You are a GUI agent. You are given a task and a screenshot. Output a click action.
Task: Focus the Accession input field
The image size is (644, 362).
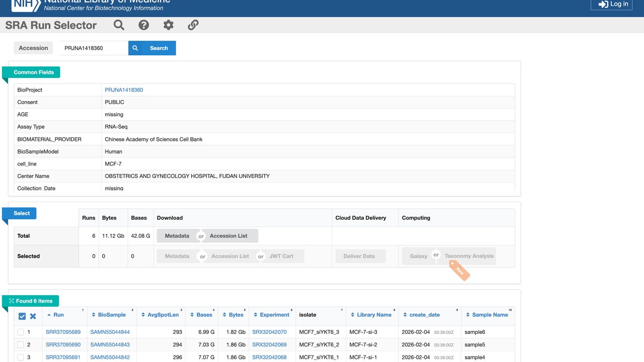pyautogui.click(x=93, y=48)
